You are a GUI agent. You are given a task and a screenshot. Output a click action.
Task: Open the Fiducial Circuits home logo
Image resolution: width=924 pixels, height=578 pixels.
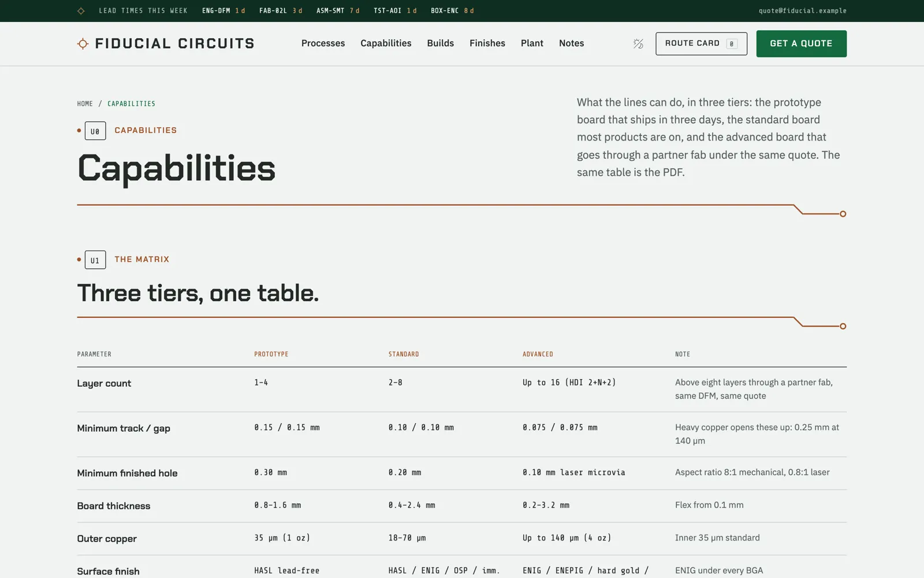coord(166,43)
